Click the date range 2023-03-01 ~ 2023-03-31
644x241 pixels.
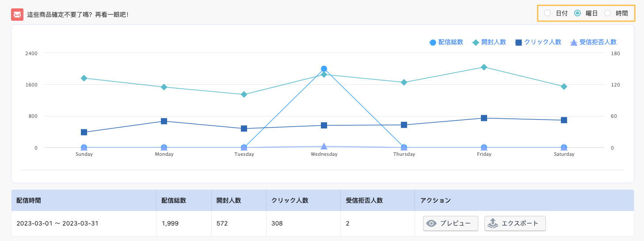(x=57, y=223)
